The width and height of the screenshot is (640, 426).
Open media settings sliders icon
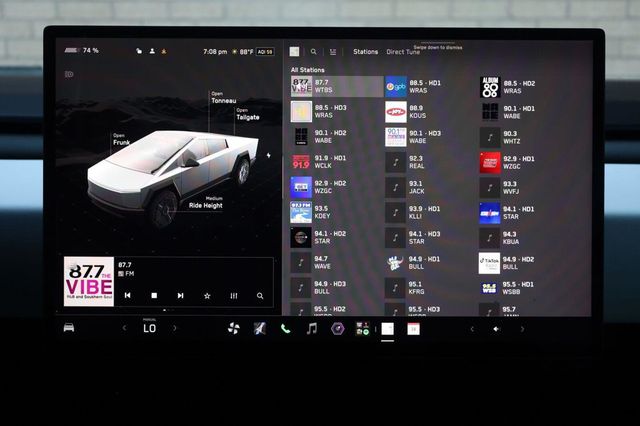tap(333, 52)
